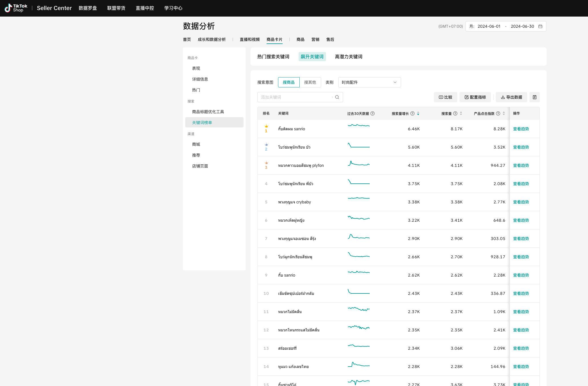Switch to 热门搜索关键词 tab

click(x=273, y=57)
